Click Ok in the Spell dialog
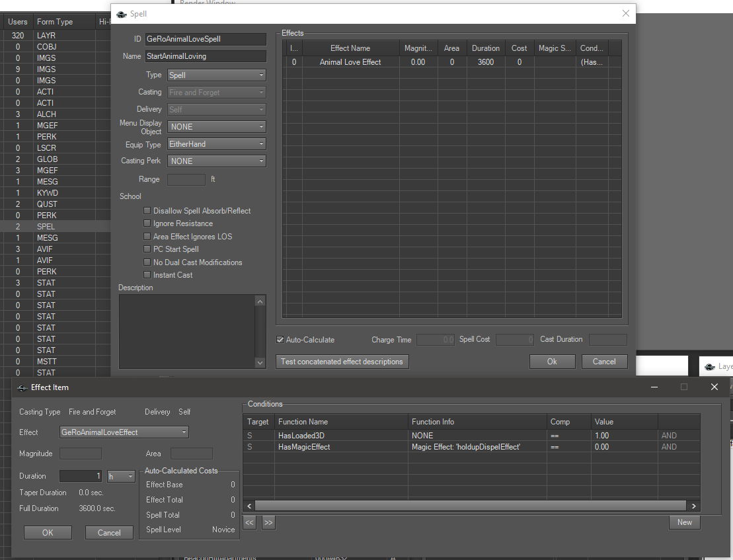The image size is (733, 560). point(552,362)
